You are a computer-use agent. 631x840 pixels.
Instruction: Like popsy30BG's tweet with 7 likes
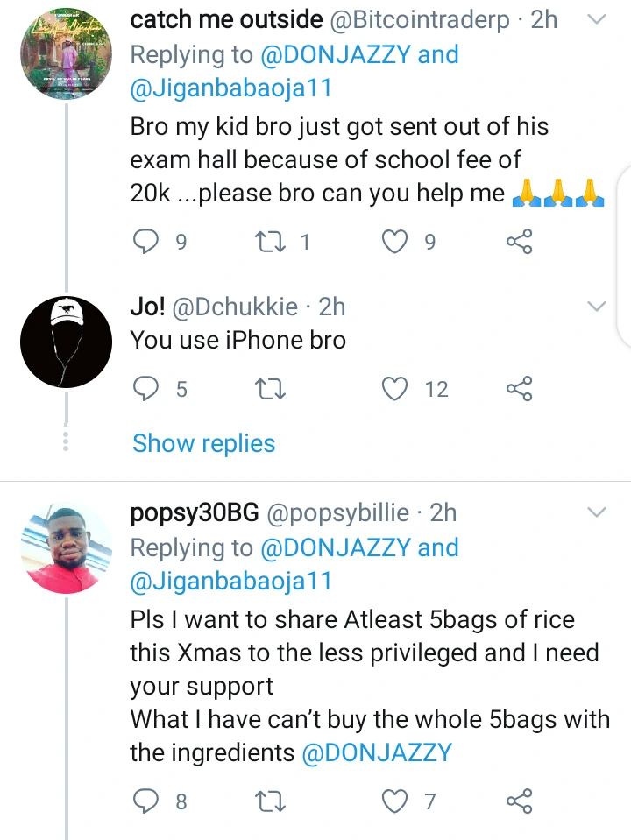[x=397, y=800]
